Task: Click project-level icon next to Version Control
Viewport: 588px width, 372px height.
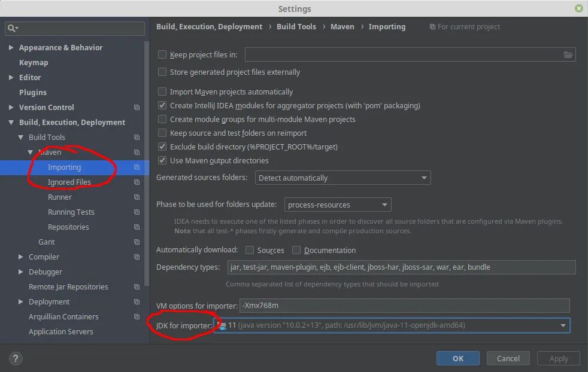Action: click(x=137, y=108)
